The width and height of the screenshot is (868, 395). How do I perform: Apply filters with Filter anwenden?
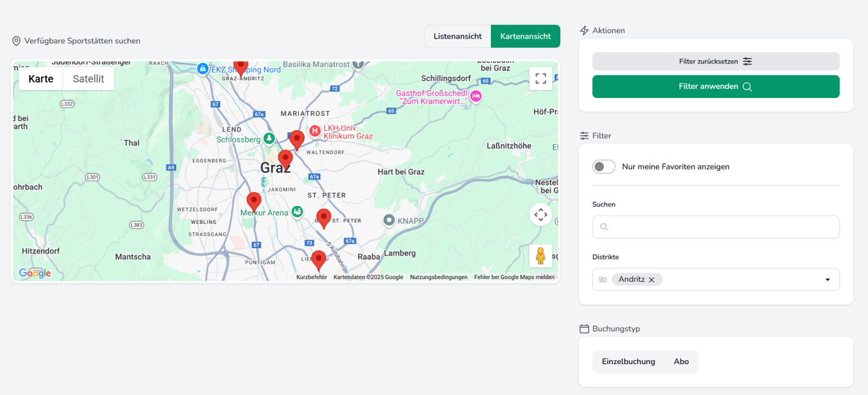(x=715, y=87)
